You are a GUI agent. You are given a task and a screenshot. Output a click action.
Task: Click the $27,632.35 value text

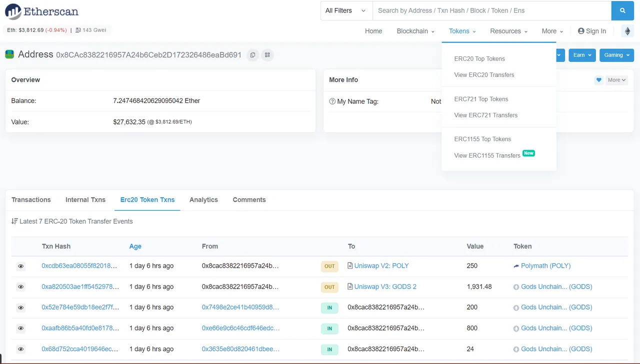129,122
